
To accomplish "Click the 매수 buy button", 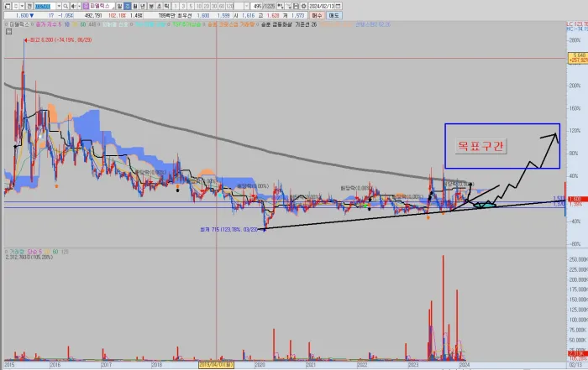I will [x=317, y=15].
